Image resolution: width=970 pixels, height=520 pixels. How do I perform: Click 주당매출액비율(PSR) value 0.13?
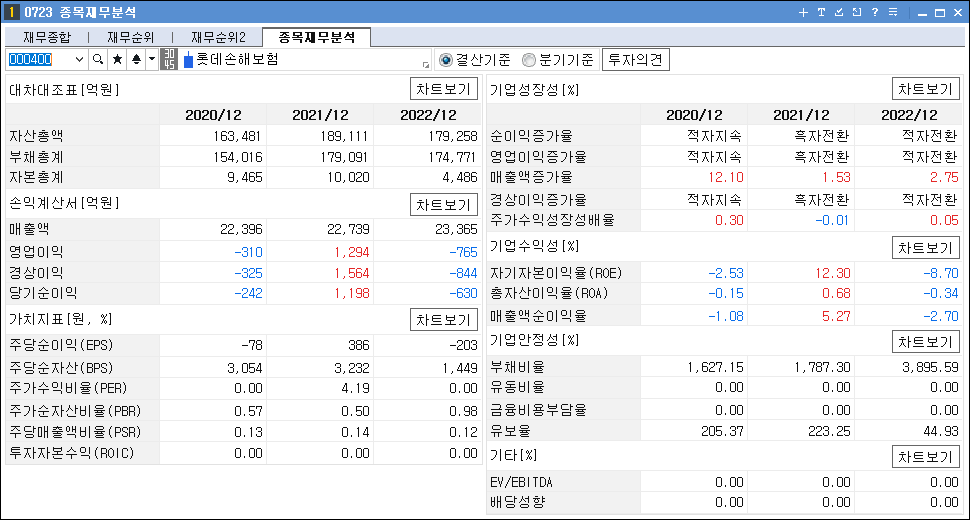tap(248, 432)
